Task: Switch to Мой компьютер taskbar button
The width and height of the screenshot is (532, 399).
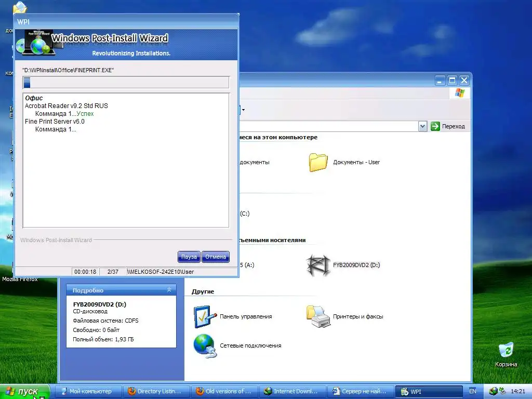Action: tap(88, 392)
